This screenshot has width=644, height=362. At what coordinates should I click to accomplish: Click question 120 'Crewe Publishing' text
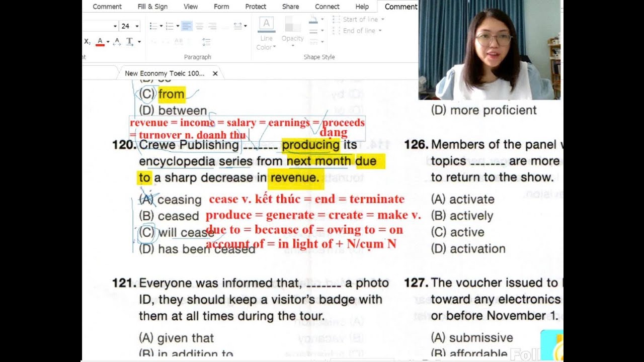(189, 145)
